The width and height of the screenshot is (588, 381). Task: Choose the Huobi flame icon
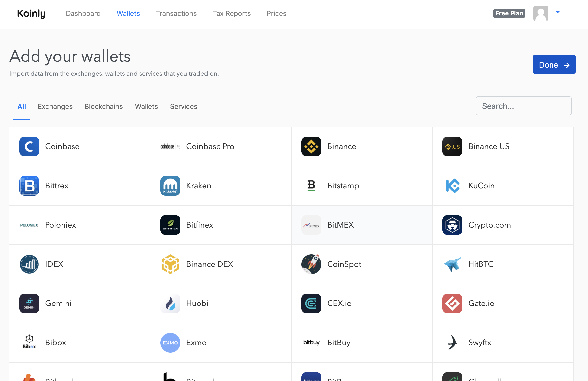tap(170, 304)
